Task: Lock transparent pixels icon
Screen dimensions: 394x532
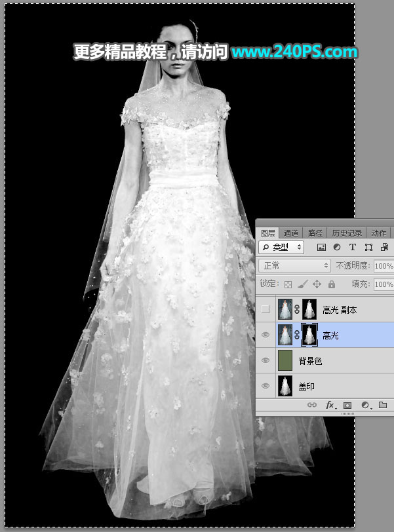Action: tap(288, 284)
